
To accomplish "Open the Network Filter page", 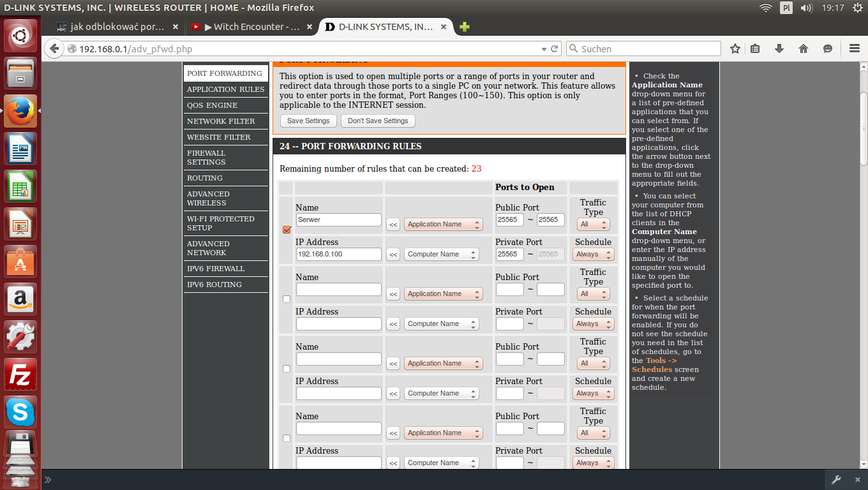I will point(225,121).
